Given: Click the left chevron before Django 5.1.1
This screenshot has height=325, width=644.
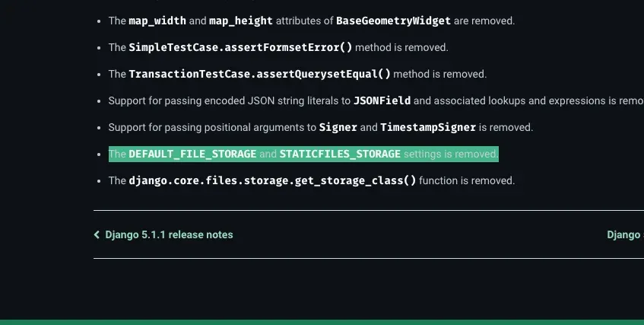Looking at the screenshot, I should coord(97,234).
